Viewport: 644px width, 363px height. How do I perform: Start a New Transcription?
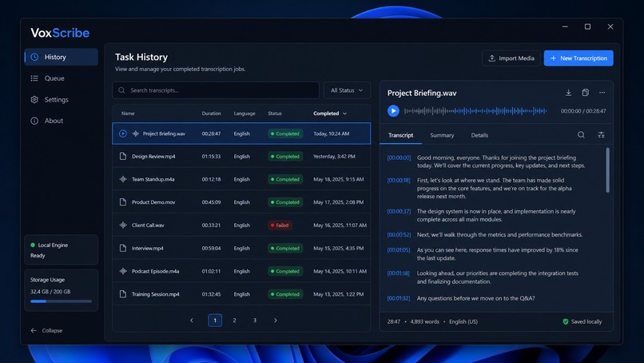tap(578, 58)
